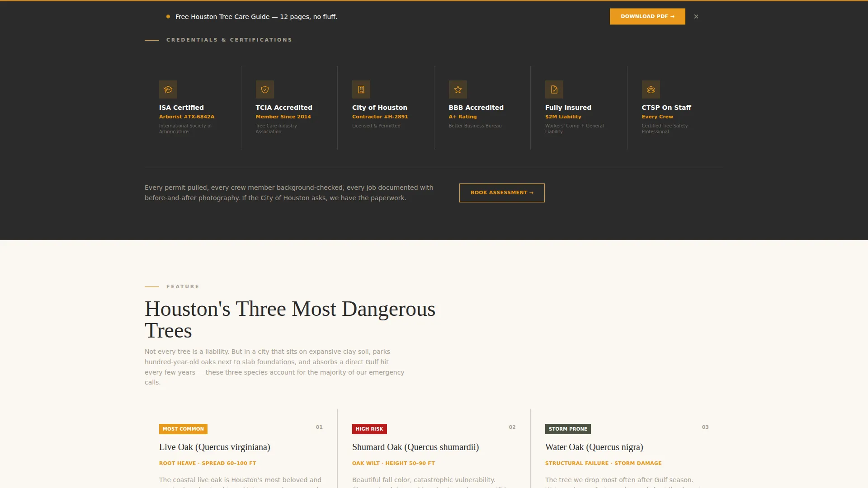868x488 pixels.
Task: Click the Better Business Bureau caption
Action: pos(475,126)
